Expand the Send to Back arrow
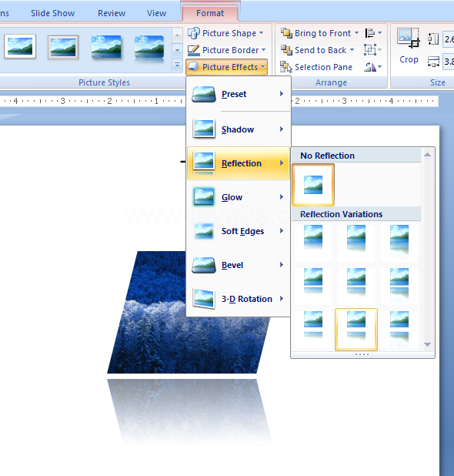Screen dimensions: 454x476 [x=352, y=50]
